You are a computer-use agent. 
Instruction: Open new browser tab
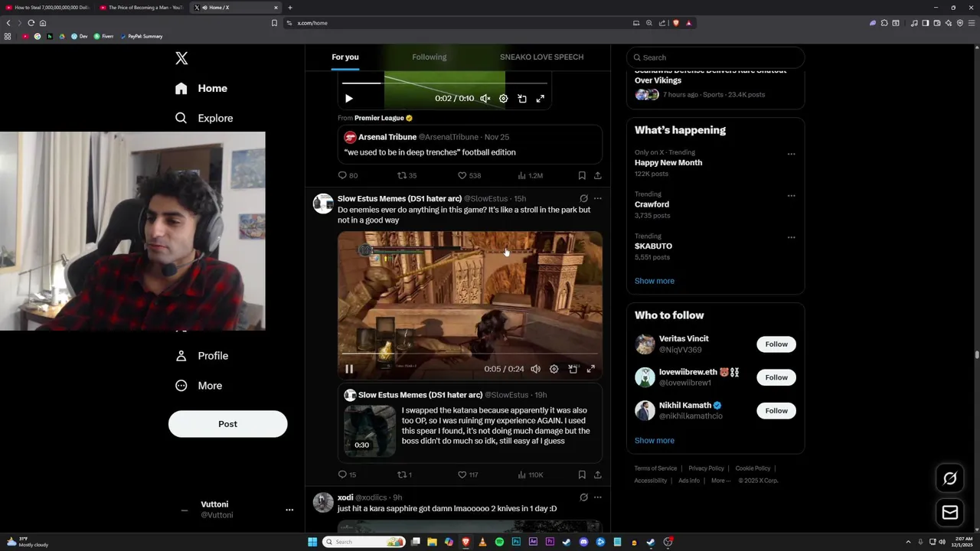click(290, 8)
